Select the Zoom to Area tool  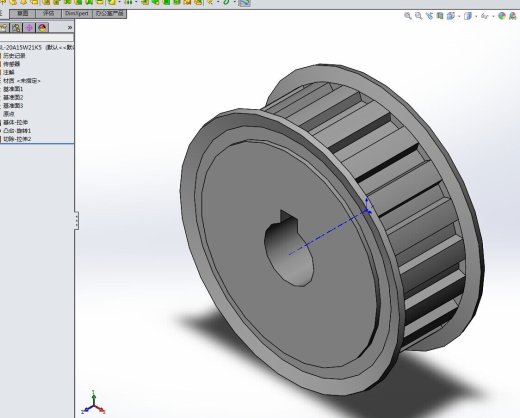[419, 16]
